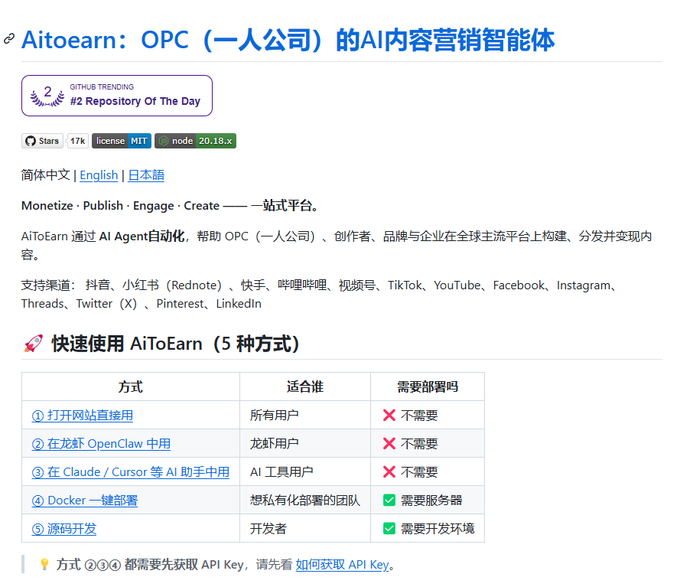Click the AI 工具用户 table cell
The width and height of the screenshot is (680, 587).
pos(305,472)
